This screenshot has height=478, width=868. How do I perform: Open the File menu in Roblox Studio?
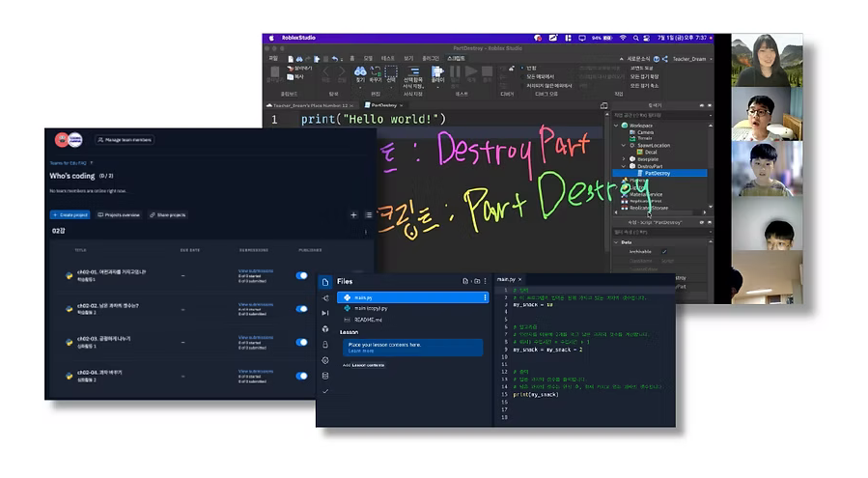273,58
